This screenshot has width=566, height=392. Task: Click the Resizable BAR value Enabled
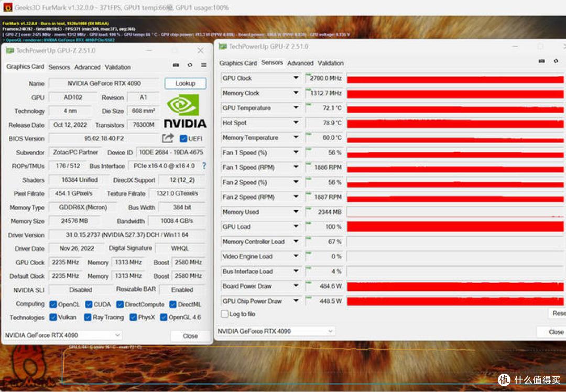point(182,289)
